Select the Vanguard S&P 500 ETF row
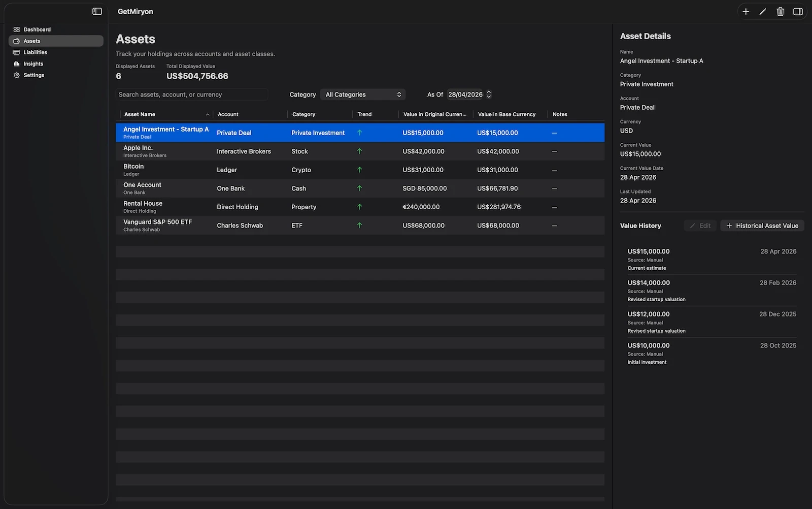The width and height of the screenshot is (812, 509). point(360,226)
